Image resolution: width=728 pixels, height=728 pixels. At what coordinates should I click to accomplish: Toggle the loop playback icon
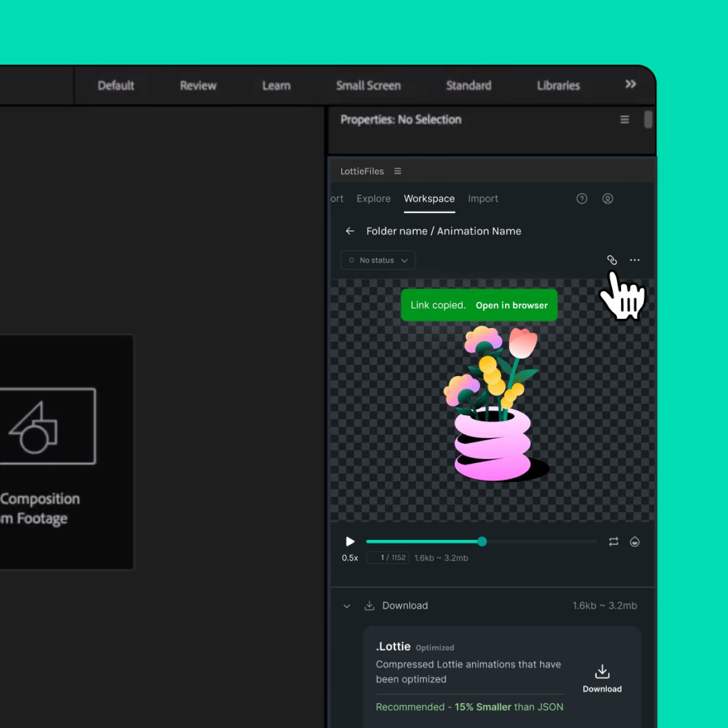pos(613,542)
